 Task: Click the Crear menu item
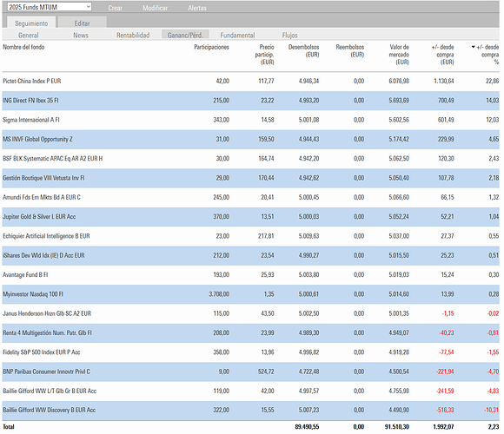[115, 8]
